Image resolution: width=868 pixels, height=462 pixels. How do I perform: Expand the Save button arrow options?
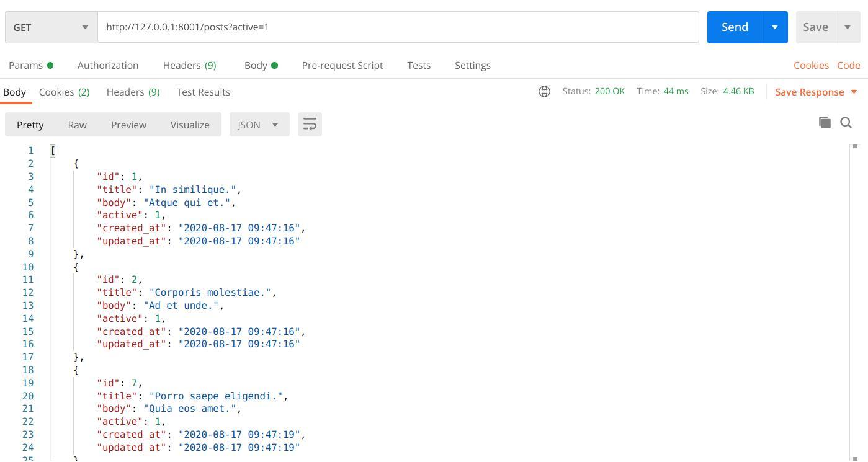848,27
